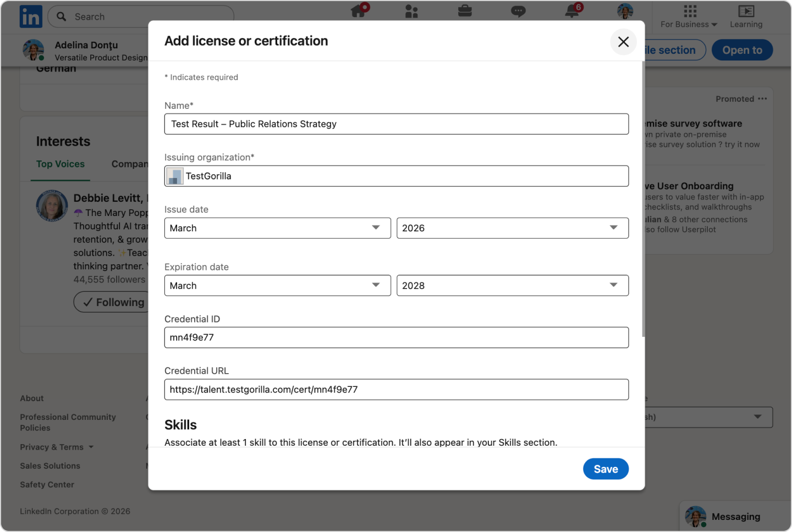
Task: Select the Top Voices tab
Action: tap(61, 164)
